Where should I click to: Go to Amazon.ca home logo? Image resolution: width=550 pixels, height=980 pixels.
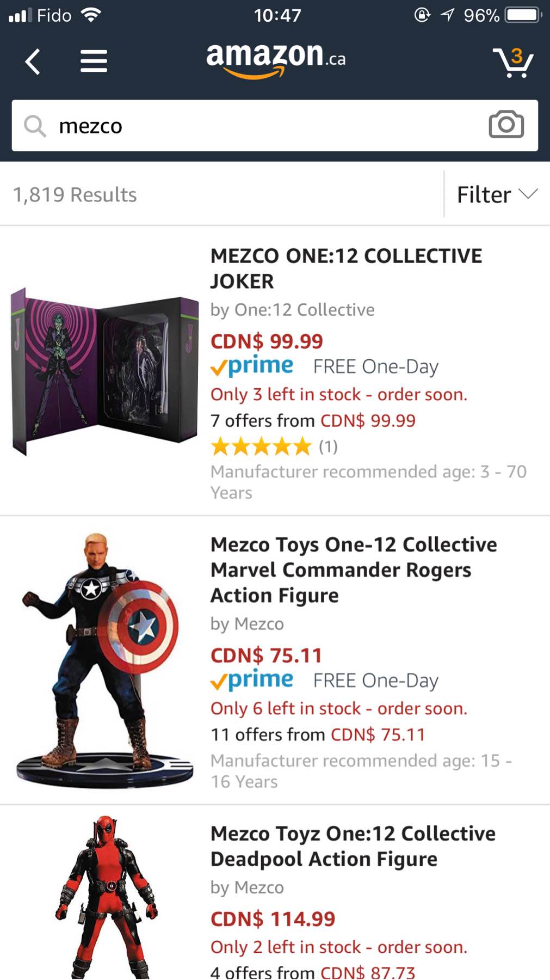click(275, 59)
